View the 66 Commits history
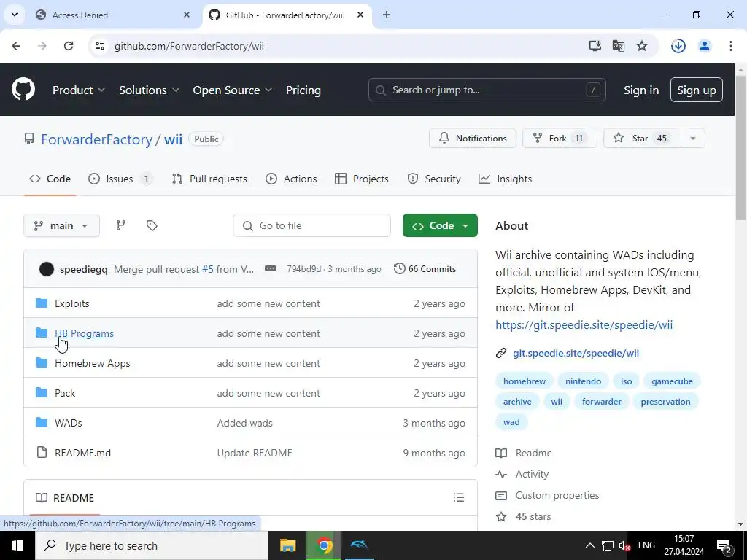The height and width of the screenshot is (560, 747). pos(425,269)
